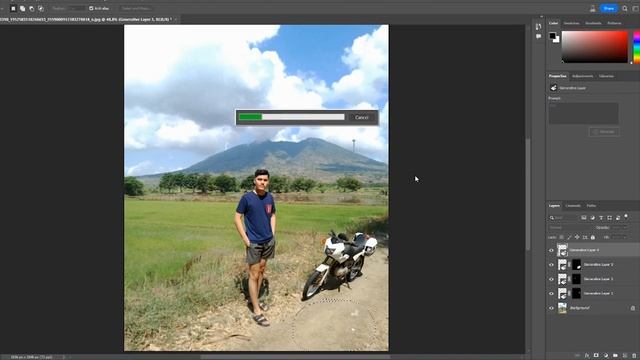
Task: Pick a color in the red color field
Action: 595,47
